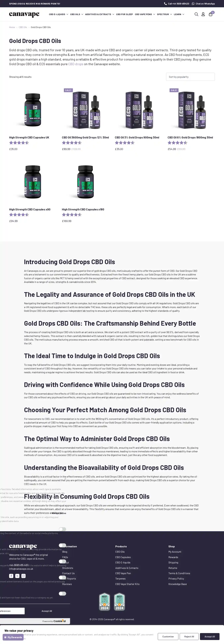224x644 pixels.
Task: Open the Sort by popularity dropdown
Action: [190, 77]
